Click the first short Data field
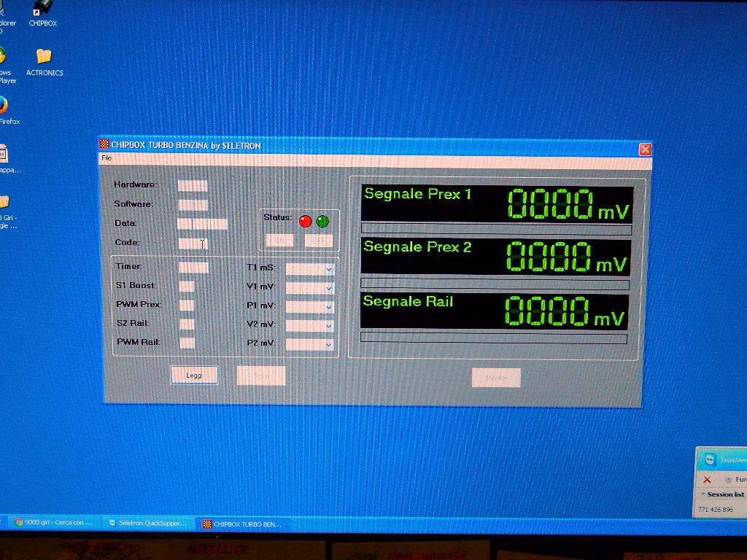This screenshot has width=747, height=560. click(185, 225)
